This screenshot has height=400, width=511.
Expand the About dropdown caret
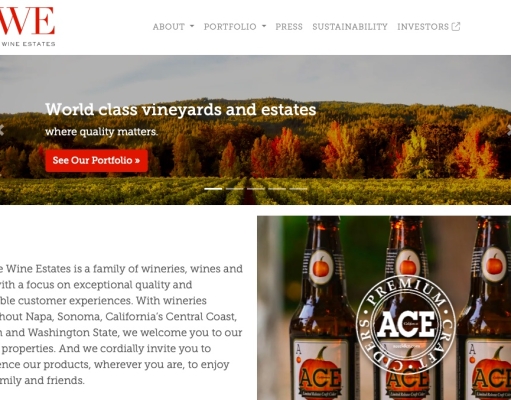click(x=192, y=26)
